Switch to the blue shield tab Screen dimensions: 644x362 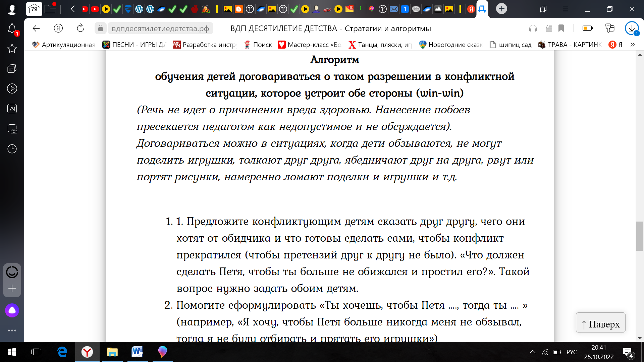point(128,9)
